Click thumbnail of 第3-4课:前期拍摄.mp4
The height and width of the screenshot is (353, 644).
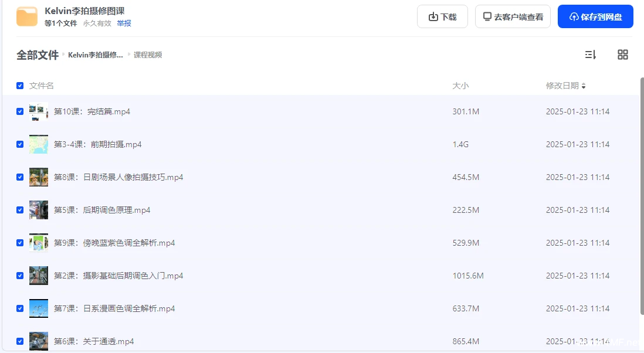[x=39, y=144]
